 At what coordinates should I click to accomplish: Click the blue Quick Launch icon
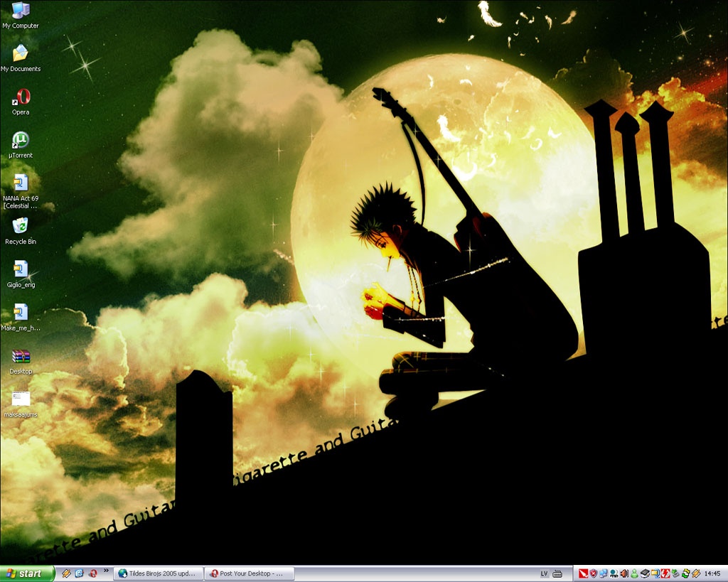pos(80,573)
